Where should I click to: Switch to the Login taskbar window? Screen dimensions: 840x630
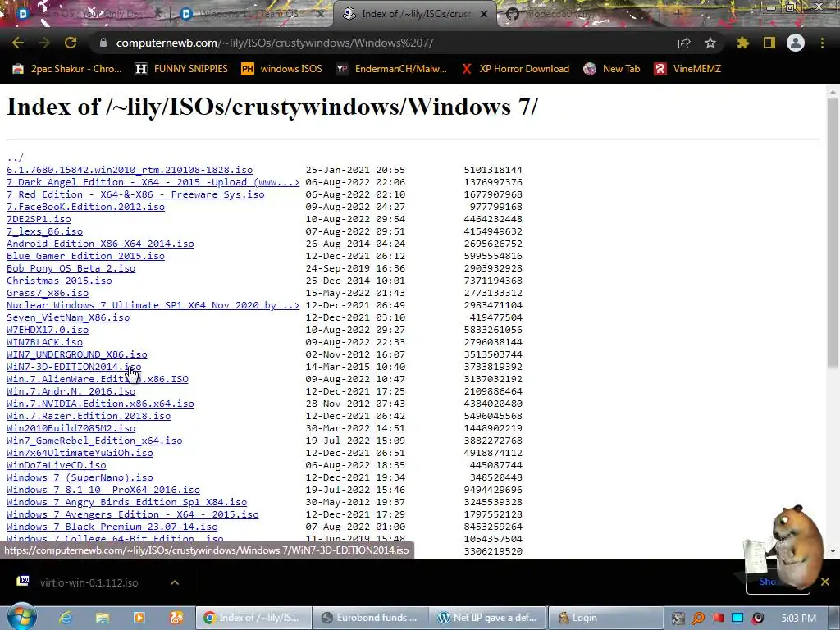pos(605,618)
